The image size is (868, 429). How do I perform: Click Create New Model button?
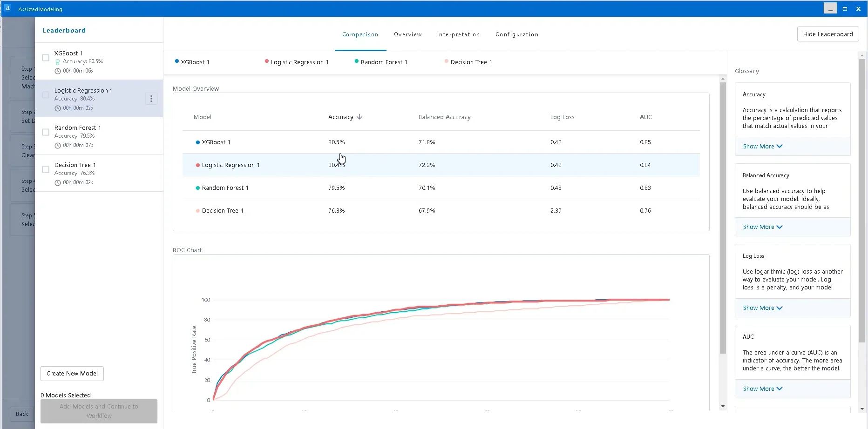[72, 374]
